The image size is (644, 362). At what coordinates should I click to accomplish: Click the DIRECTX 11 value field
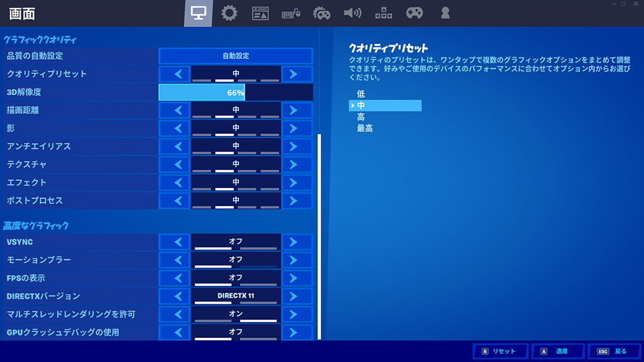(236, 296)
